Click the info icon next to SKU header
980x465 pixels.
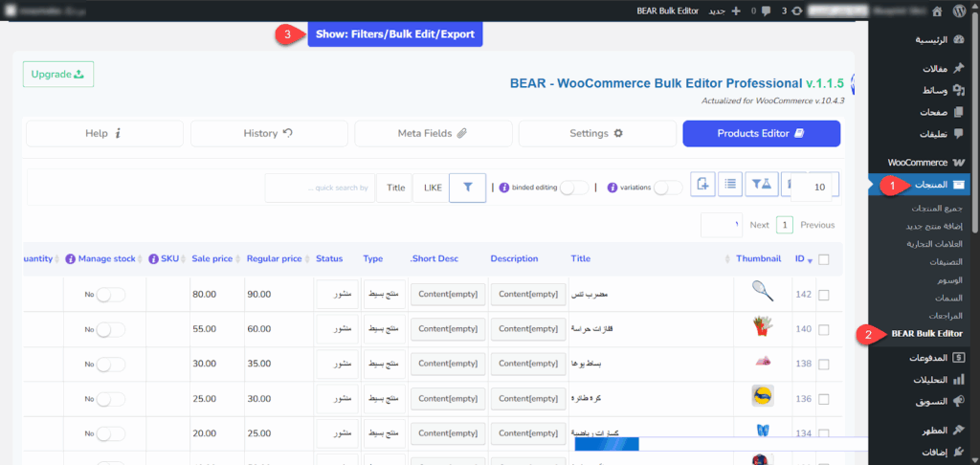coord(153,258)
